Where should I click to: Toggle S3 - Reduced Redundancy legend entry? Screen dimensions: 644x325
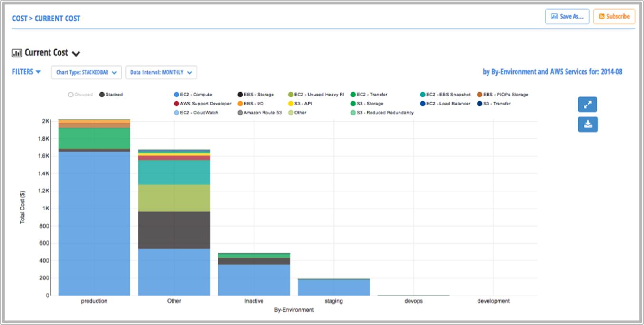click(353, 113)
